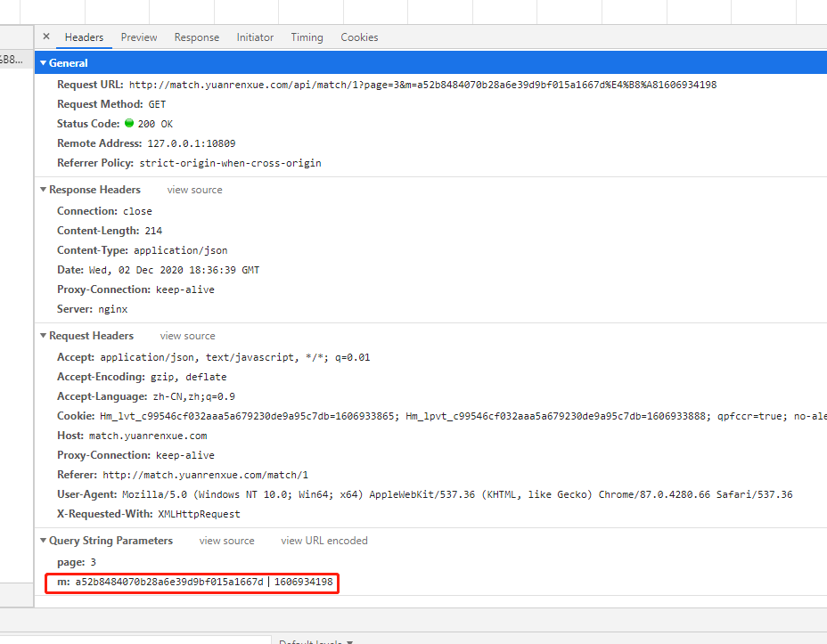Select the Content-Type application/json value
827x644 pixels.
pos(180,250)
